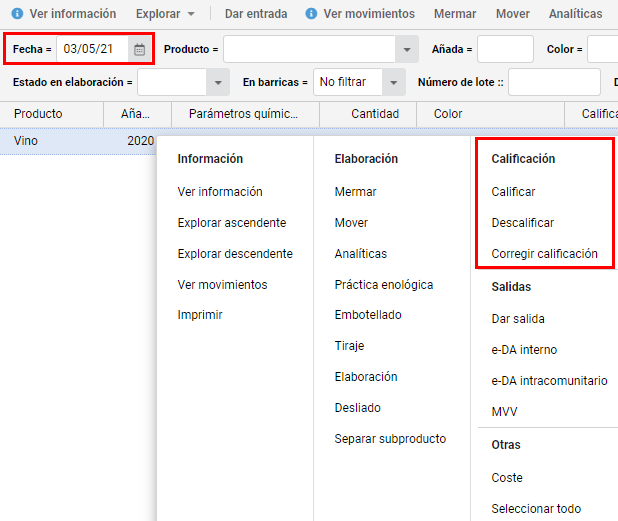Image resolution: width=618 pixels, height=521 pixels.
Task: Select Separar subproducto menu entry
Action: point(390,439)
